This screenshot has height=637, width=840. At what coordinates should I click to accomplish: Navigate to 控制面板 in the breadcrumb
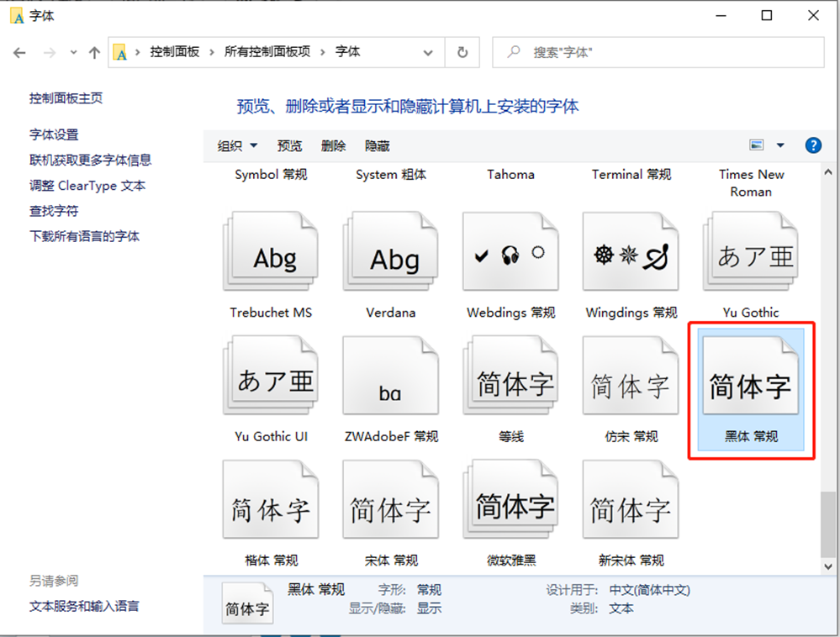click(175, 51)
